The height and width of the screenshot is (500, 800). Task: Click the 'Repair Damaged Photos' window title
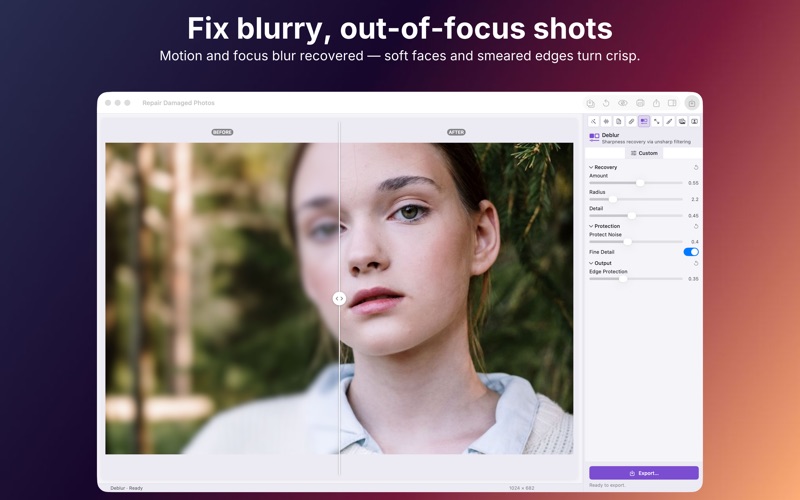click(179, 103)
